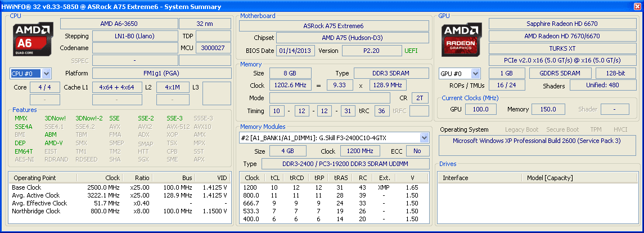Open the CPU #0 selector dropdown
The height and width of the screenshot is (233, 644).
(x=46, y=74)
